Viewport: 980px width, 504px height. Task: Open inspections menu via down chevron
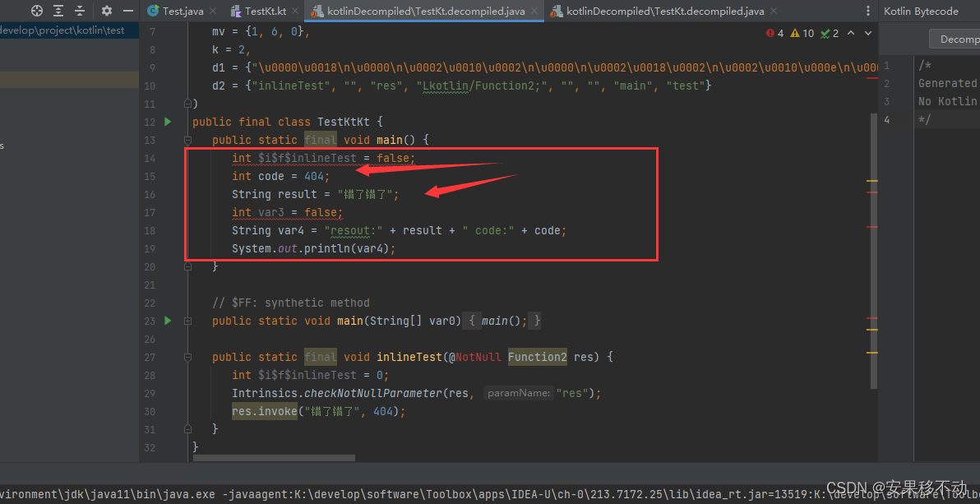click(x=867, y=33)
